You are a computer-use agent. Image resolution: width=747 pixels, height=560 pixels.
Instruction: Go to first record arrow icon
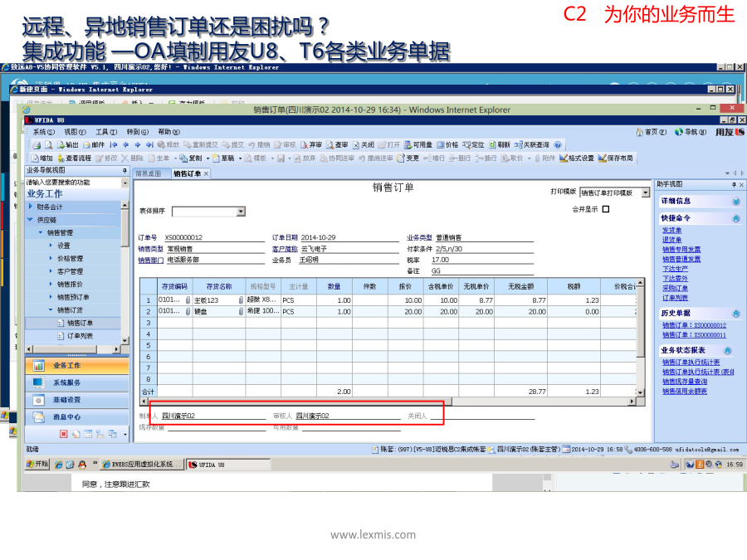pos(114,144)
